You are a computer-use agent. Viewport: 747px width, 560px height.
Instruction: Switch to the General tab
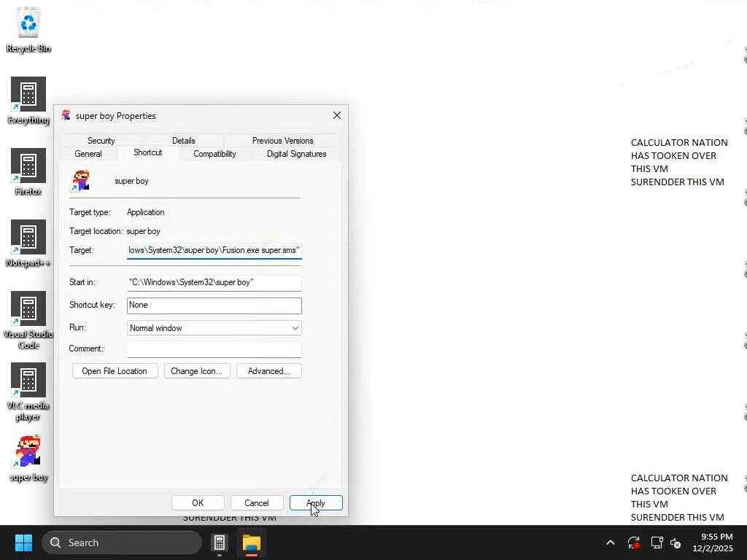pyautogui.click(x=88, y=154)
